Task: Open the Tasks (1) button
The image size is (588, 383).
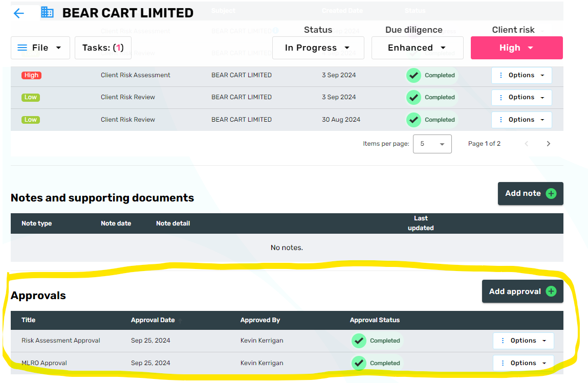Action: (103, 48)
